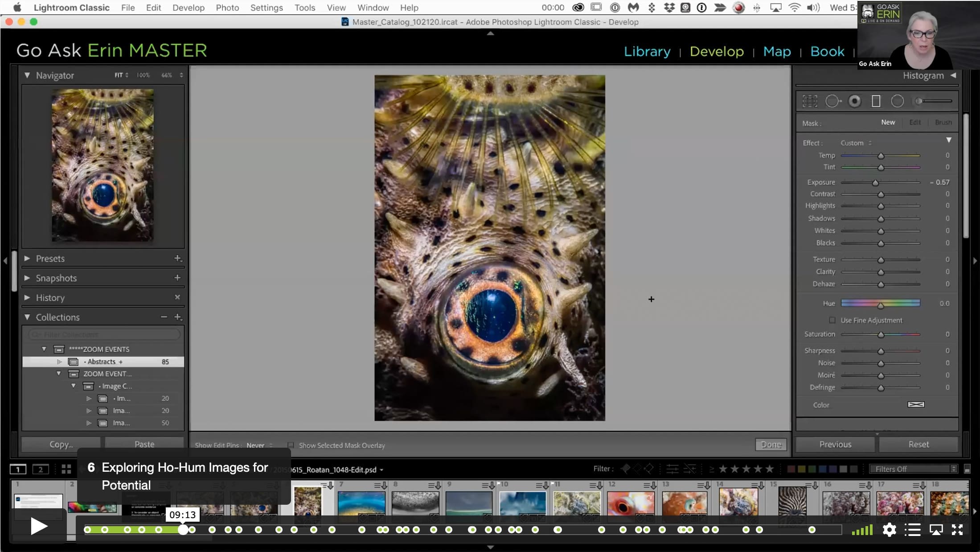Play the video
This screenshot has width=980, height=552.
39,527
